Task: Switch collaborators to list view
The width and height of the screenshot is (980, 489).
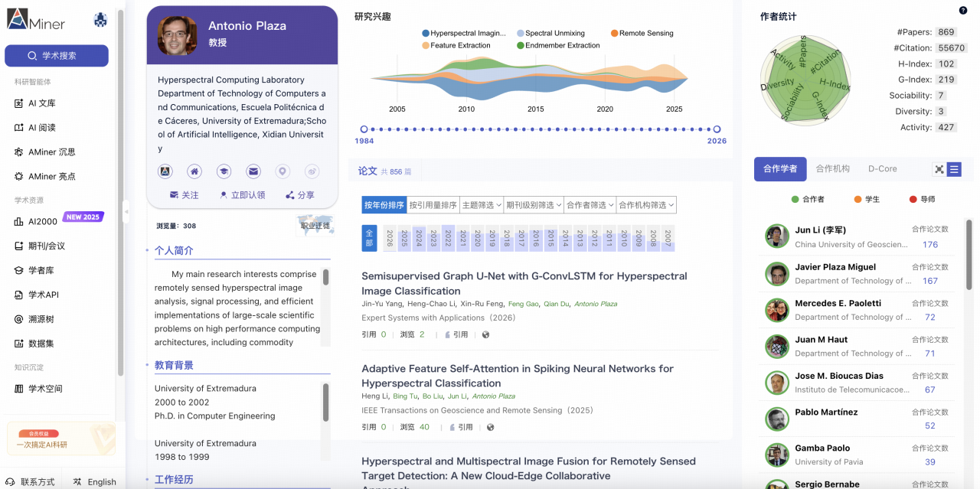Action: click(954, 169)
